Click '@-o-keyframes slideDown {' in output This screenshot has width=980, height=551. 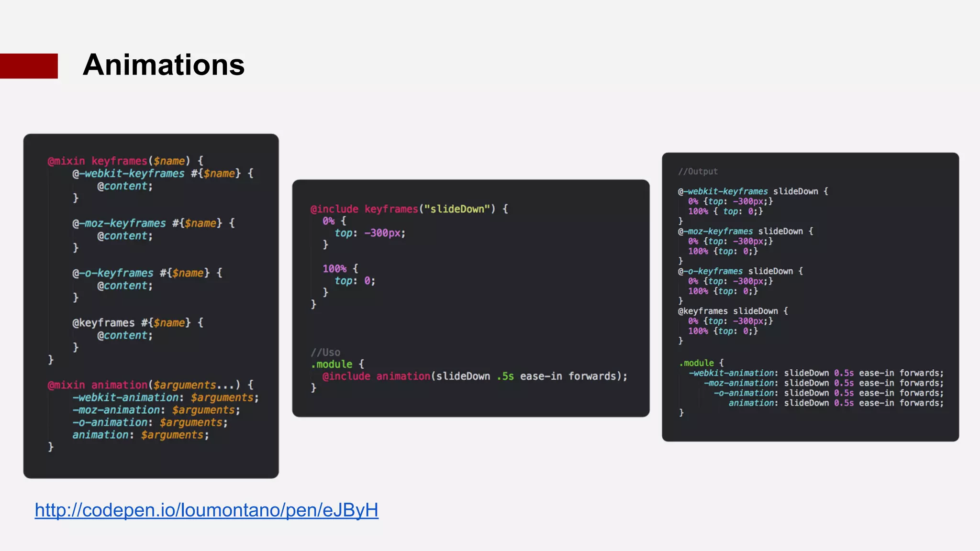740,271
